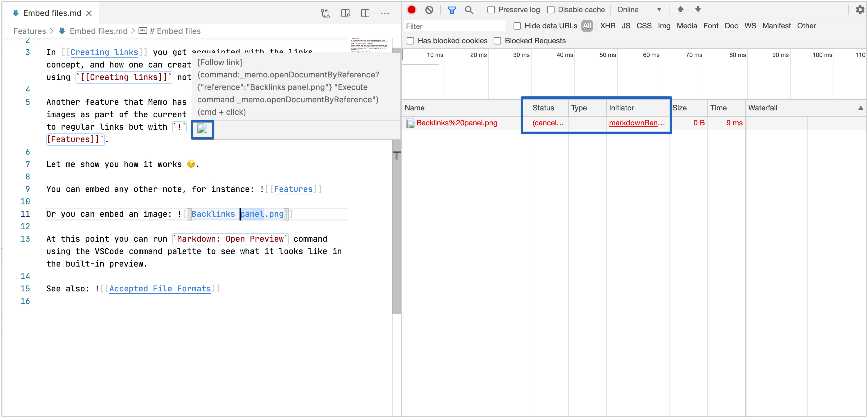Click Waterfall sort arrow
Image resolution: width=868 pixels, height=418 pixels.
pyautogui.click(x=861, y=108)
